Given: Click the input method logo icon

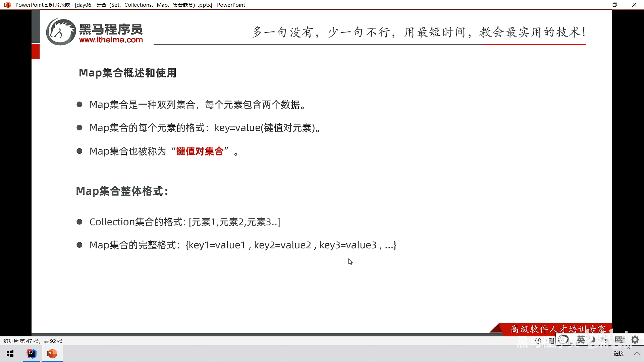Looking at the screenshot, I should (x=563, y=340).
